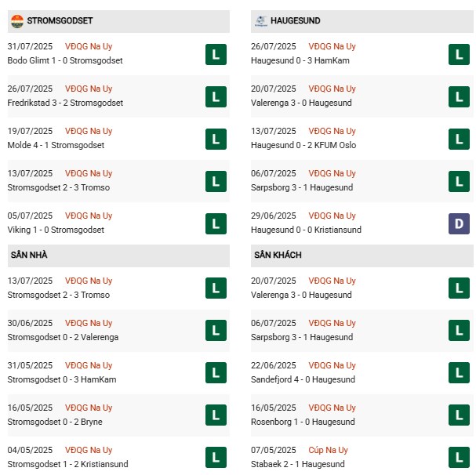Click the L badge for Stromsgodset-Bryne match

tap(216, 415)
